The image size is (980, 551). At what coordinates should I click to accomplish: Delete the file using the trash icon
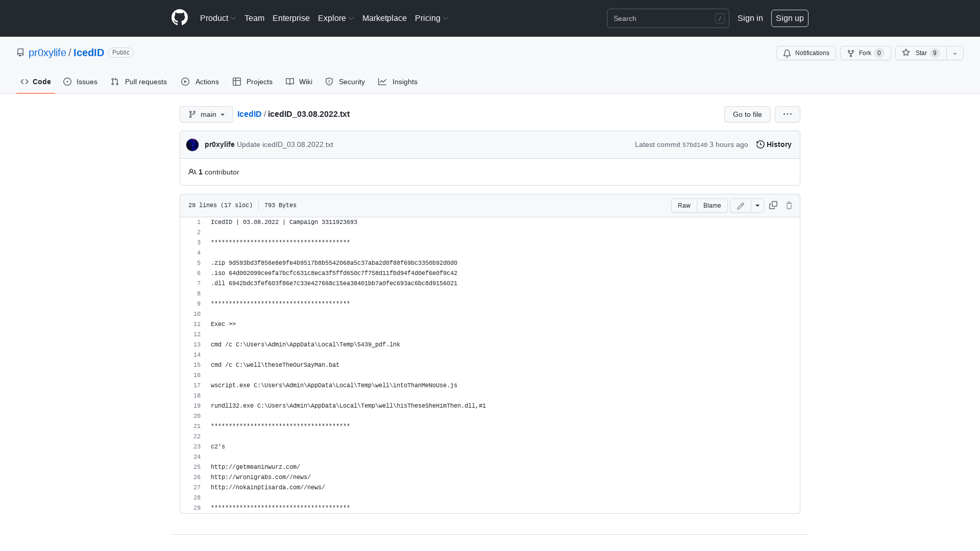(789, 205)
